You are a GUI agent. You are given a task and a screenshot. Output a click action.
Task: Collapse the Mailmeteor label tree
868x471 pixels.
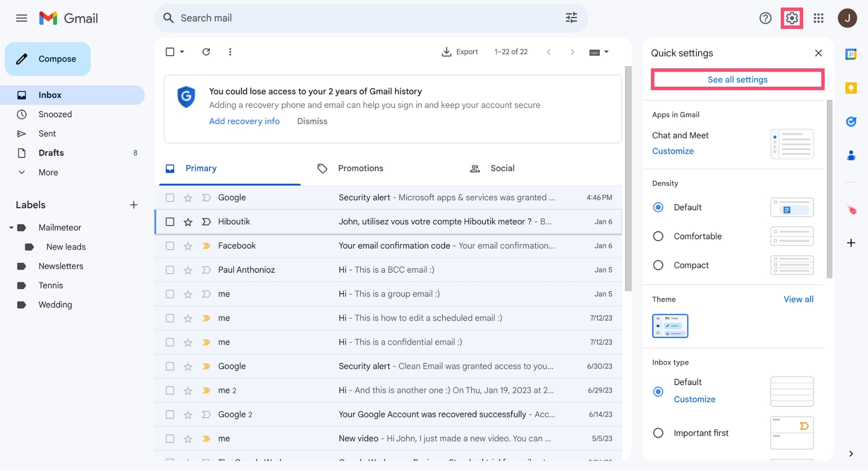pyautogui.click(x=11, y=228)
